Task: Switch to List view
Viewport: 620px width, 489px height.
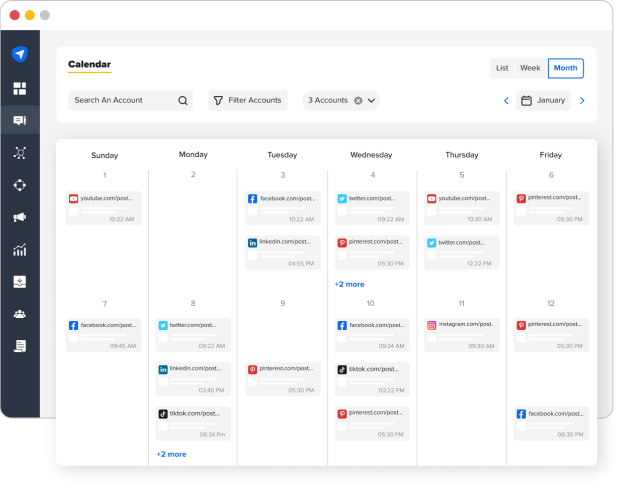Action: (502, 68)
